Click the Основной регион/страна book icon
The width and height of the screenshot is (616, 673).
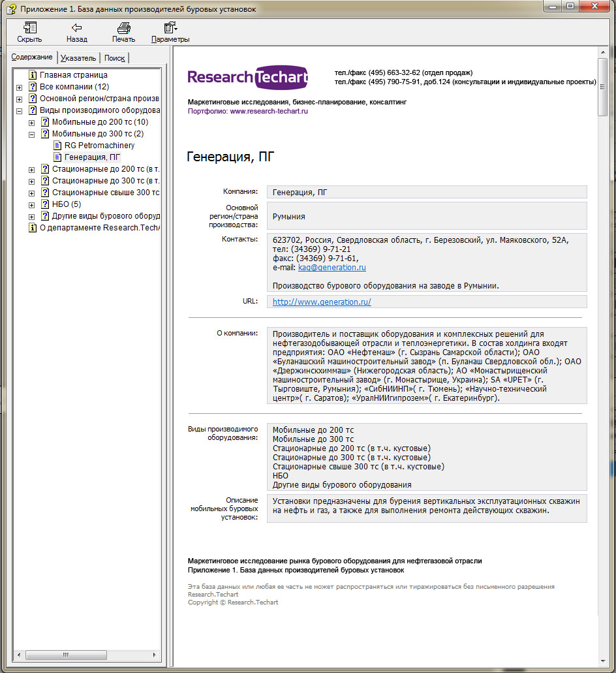coord(33,99)
